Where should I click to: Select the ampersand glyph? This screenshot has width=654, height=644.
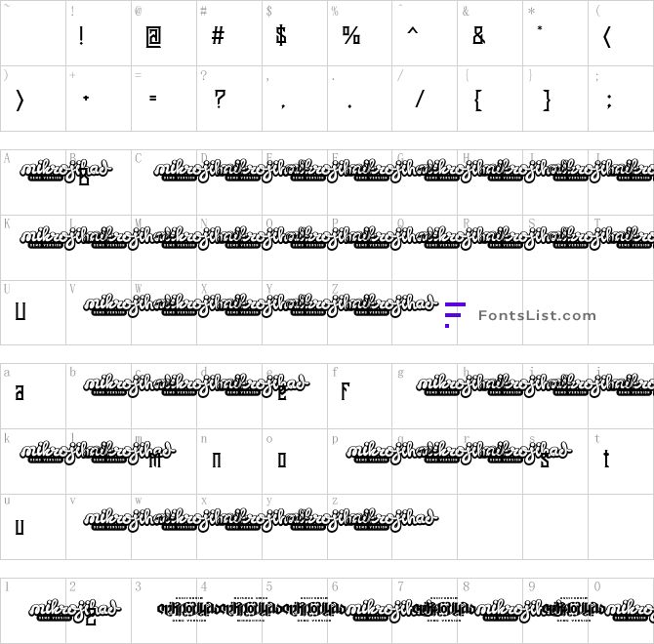tap(478, 37)
